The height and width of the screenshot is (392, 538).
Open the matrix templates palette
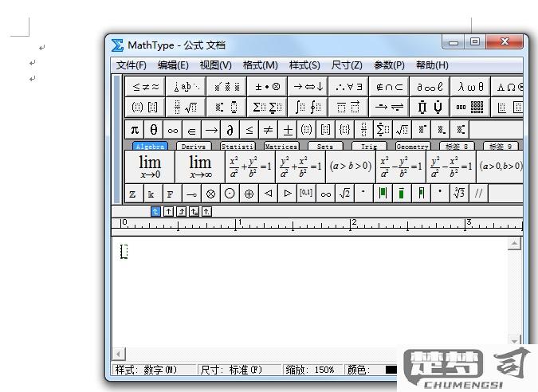[470, 108]
